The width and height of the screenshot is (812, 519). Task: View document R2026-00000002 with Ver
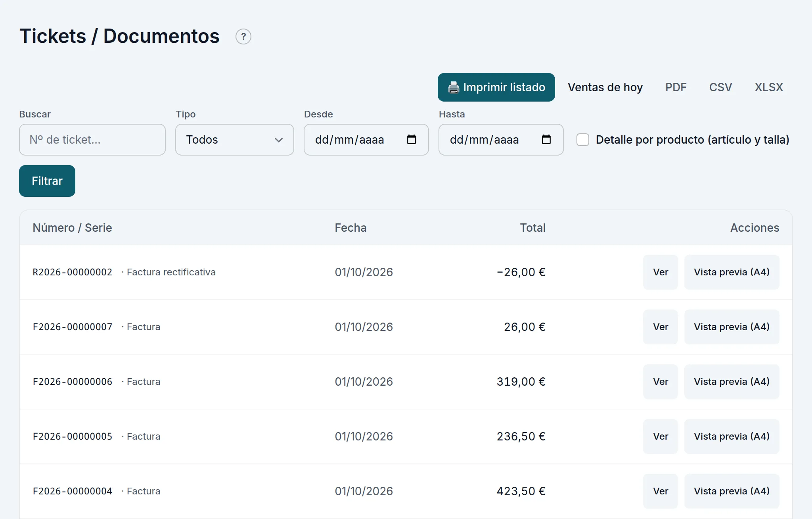pyautogui.click(x=661, y=272)
